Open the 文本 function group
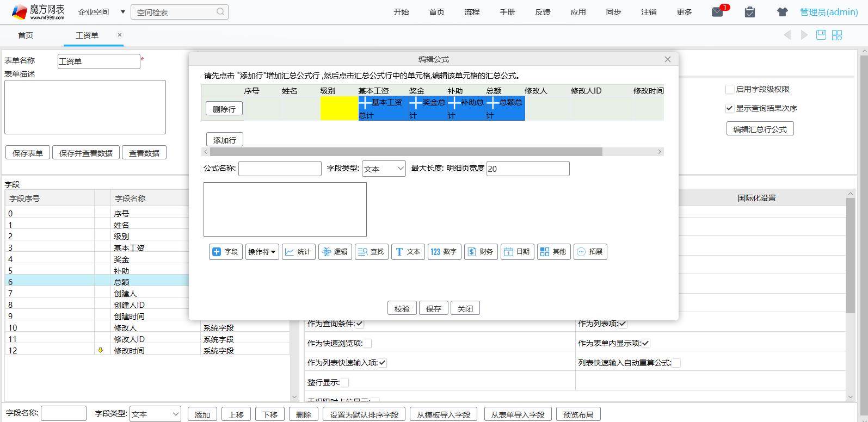 pyautogui.click(x=408, y=252)
